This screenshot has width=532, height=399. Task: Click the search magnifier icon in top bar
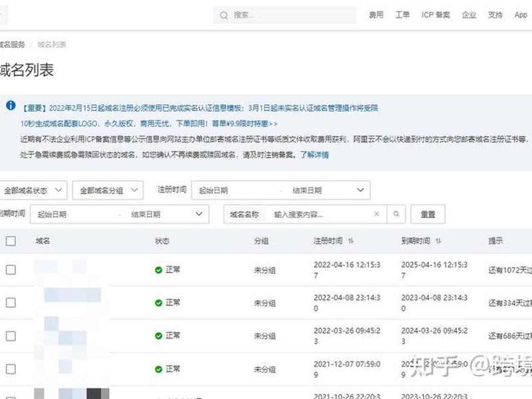point(223,15)
